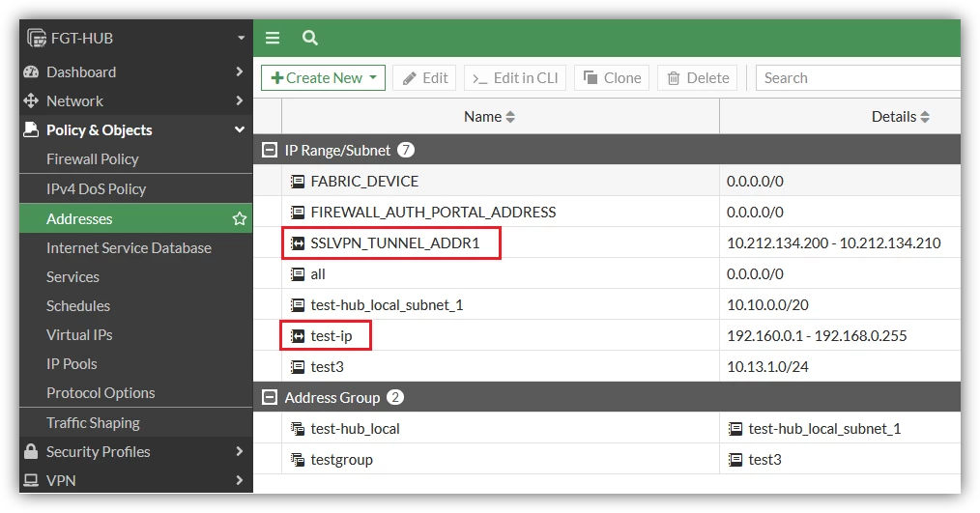The height and width of the screenshot is (513, 980).
Task: Collapse Policy & Objects chevron
Action: pos(240,129)
